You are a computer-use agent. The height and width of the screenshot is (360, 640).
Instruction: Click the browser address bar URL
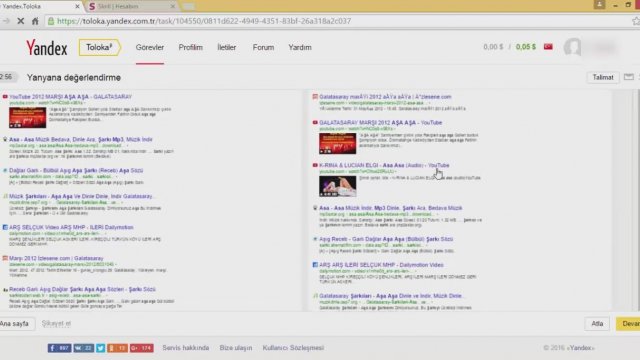coord(204,21)
